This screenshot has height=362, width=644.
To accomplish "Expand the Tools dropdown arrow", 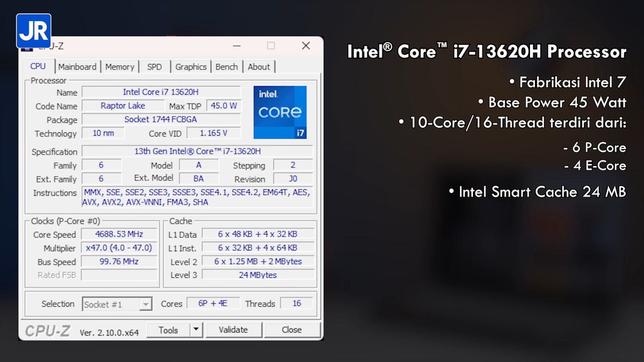I will click(x=196, y=330).
